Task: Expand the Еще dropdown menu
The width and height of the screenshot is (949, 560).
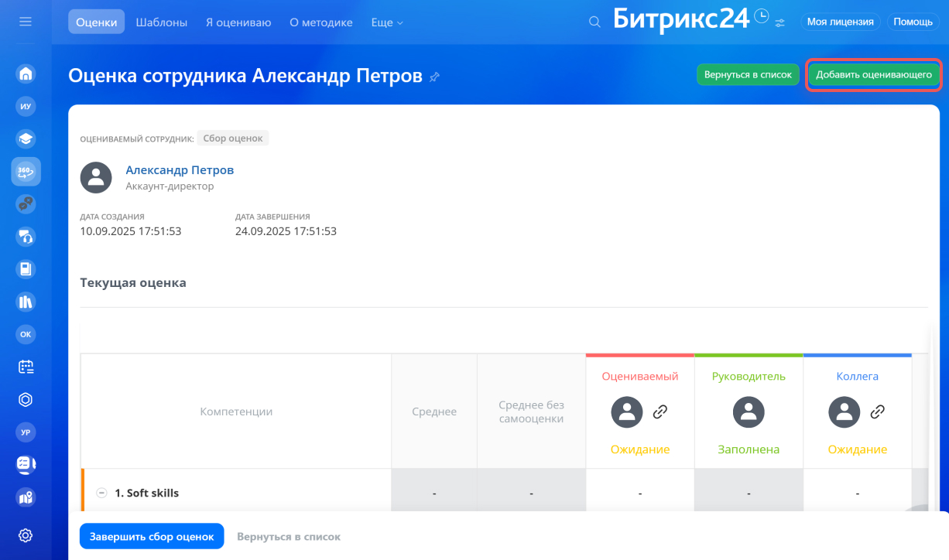Action: (387, 22)
